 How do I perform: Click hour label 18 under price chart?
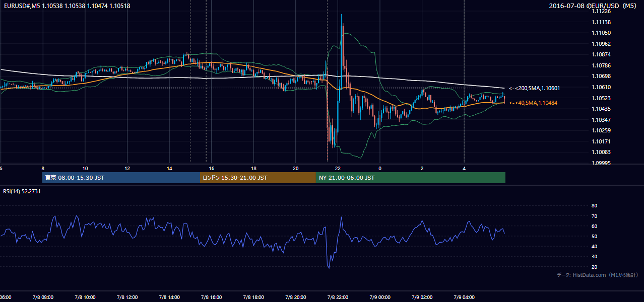pos(254,169)
